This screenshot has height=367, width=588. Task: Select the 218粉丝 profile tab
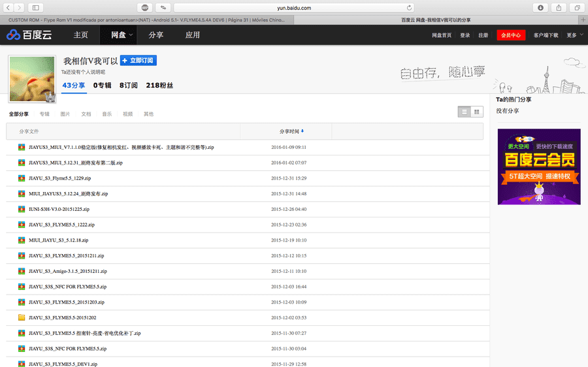tap(160, 86)
